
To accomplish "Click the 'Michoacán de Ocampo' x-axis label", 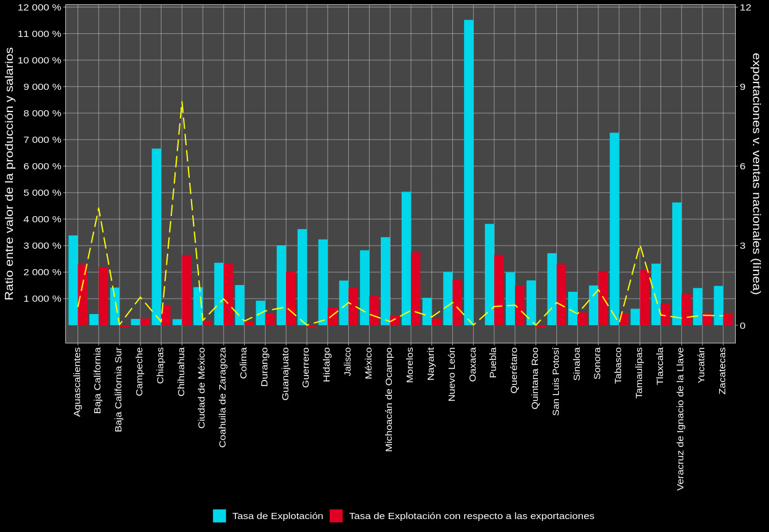I will point(389,399).
